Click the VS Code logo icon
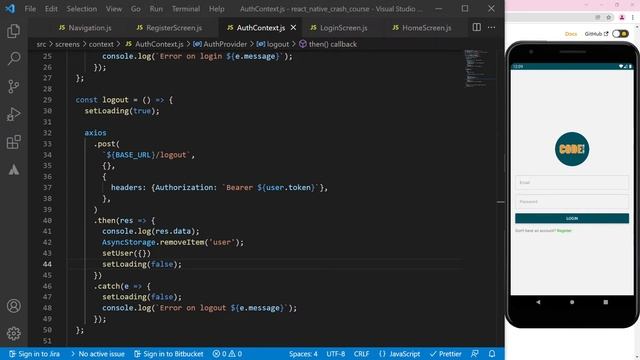This screenshot has width=640, height=360. pos(10,9)
